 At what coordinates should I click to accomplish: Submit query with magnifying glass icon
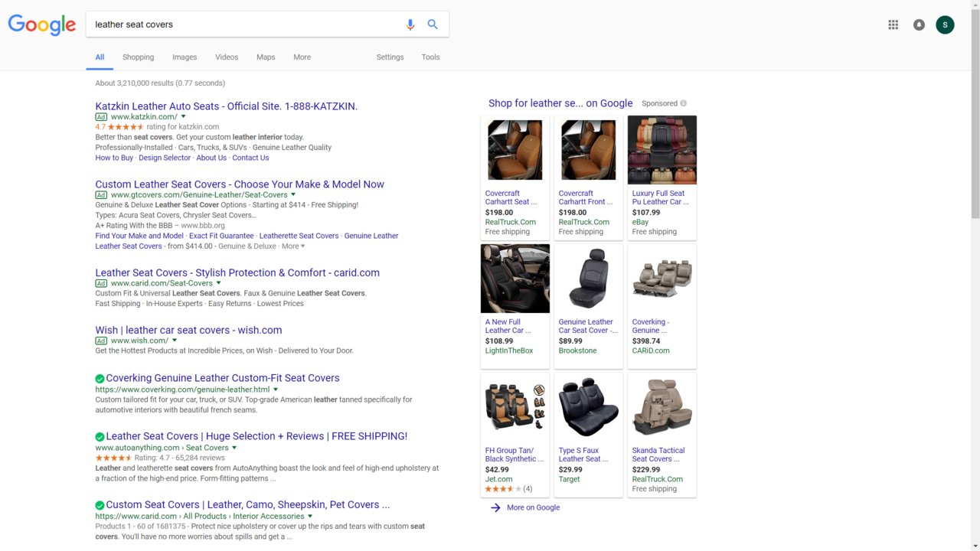coord(433,24)
